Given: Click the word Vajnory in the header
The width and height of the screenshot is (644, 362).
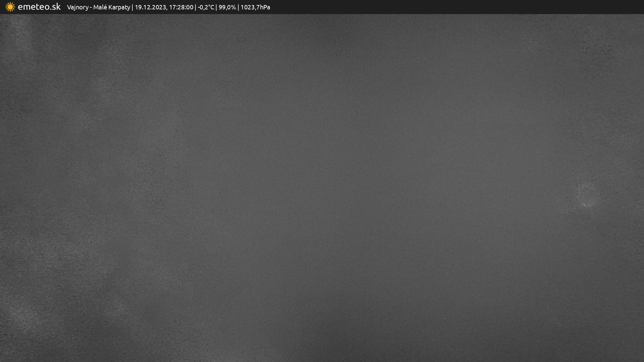Looking at the screenshot, I should tap(77, 7).
